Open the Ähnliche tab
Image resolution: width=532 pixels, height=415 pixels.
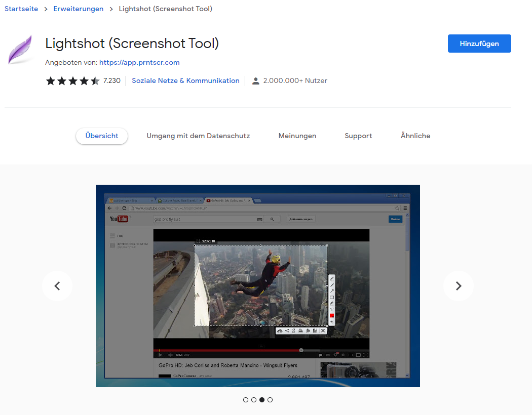[x=415, y=136]
